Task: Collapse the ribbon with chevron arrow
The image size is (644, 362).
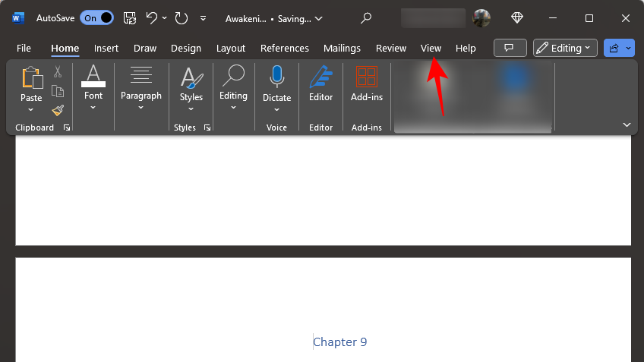Action: click(x=627, y=124)
